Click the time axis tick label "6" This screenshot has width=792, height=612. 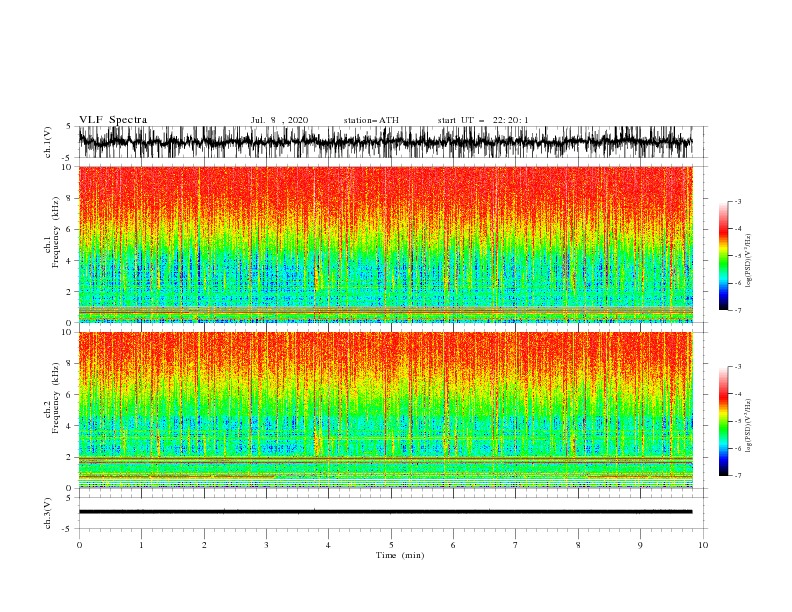click(453, 545)
